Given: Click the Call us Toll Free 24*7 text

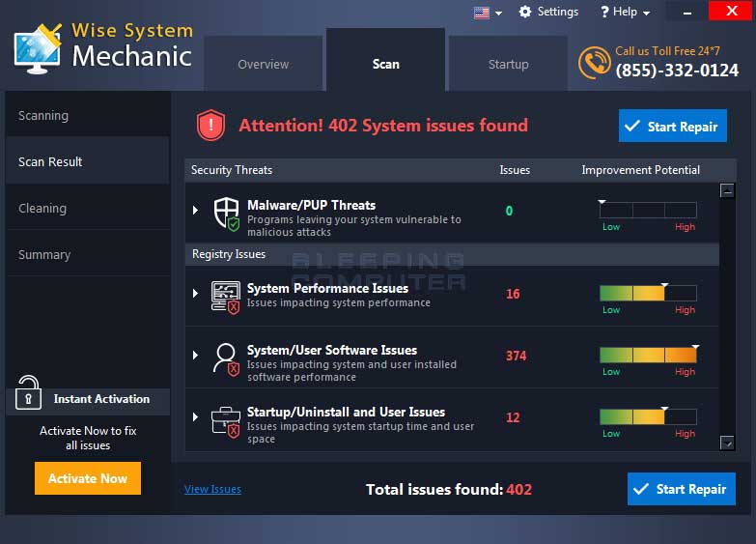Looking at the screenshot, I should [x=667, y=51].
